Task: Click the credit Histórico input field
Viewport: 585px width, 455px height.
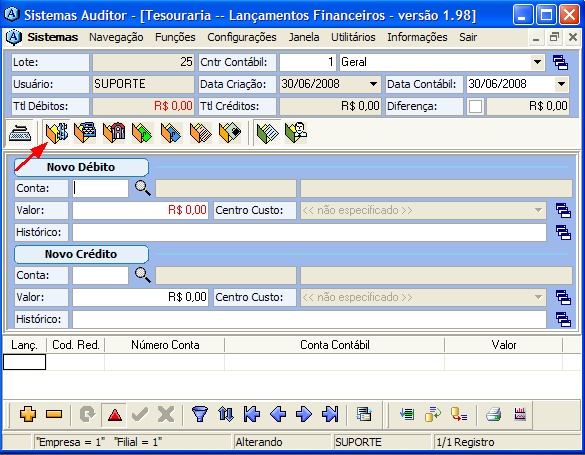Action: [x=309, y=319]
